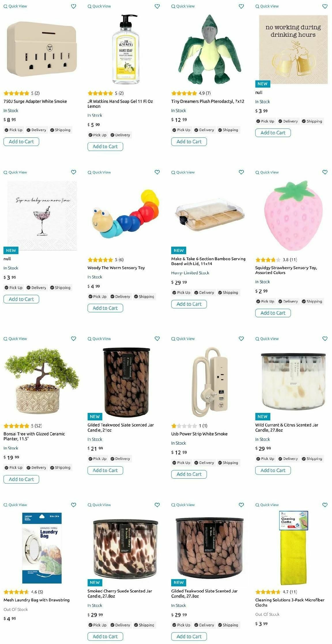Click heart icon on JR Watkins Hand Soap

[x=157, y=6]
